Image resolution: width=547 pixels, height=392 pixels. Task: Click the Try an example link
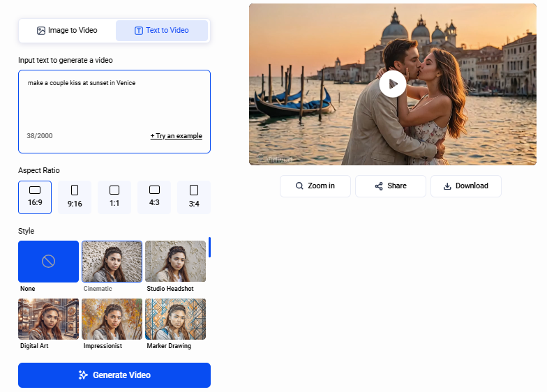point(176,136)
